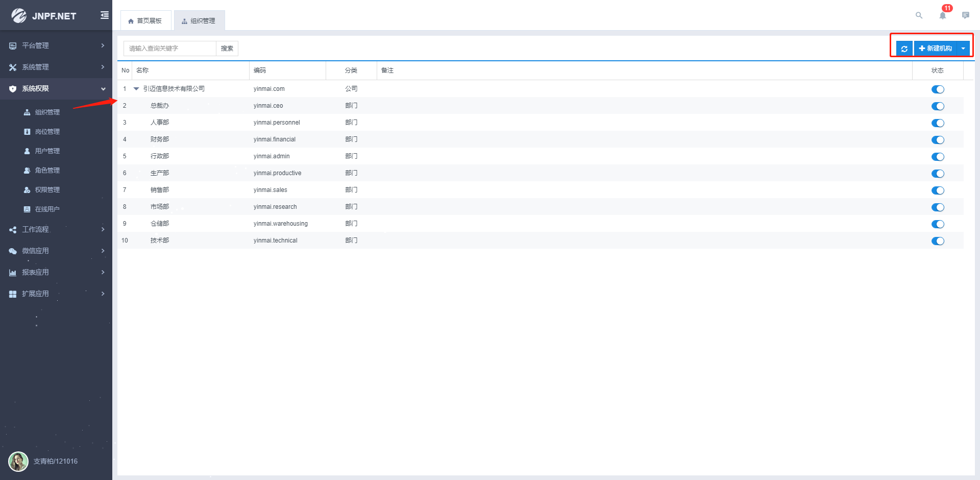Collapse the 引迈信息技术有限公司 tree node
The image size is (980, 480).
[x=136, y=89]
